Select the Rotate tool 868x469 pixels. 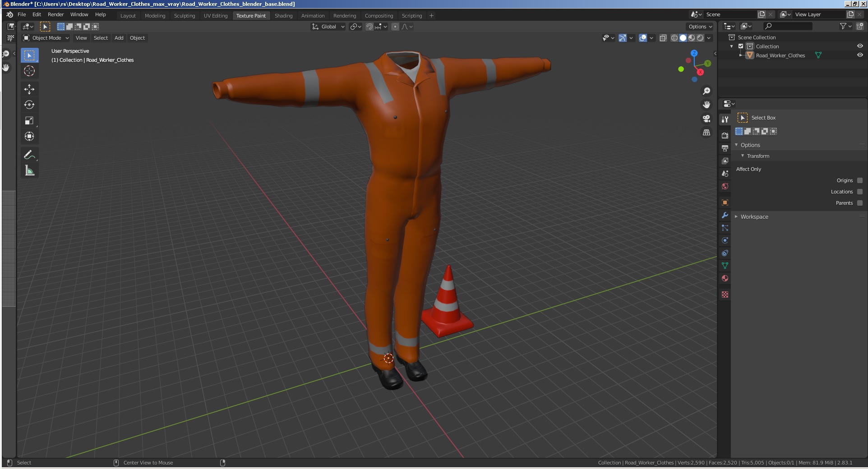[x=29, y=105]
